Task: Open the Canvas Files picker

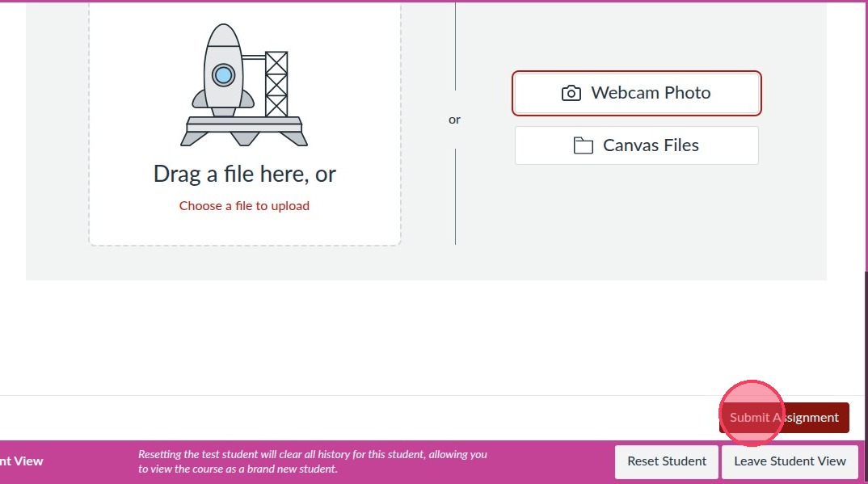Action: pyautogui.click(x=636, y=145)
